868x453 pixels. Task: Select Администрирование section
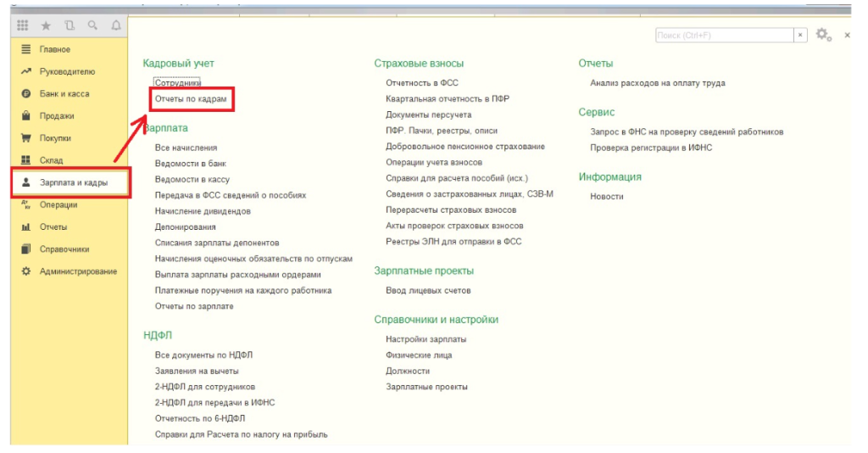pos(78,271)
